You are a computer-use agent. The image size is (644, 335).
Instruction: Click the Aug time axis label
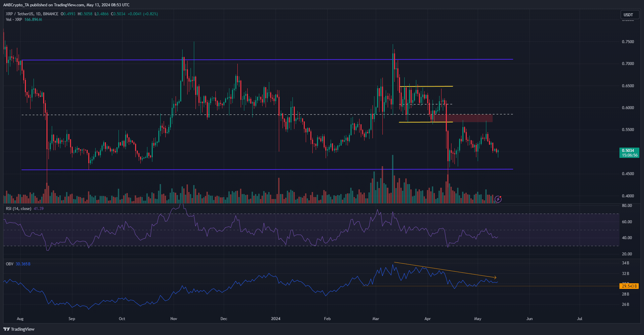pyautogui.click(x=20, y=319)
